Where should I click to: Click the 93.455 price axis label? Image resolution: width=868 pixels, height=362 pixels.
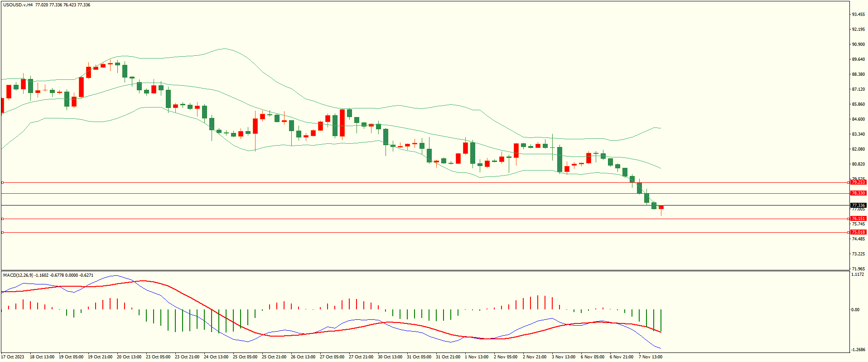pyautogui.click(x=858, y=15)
